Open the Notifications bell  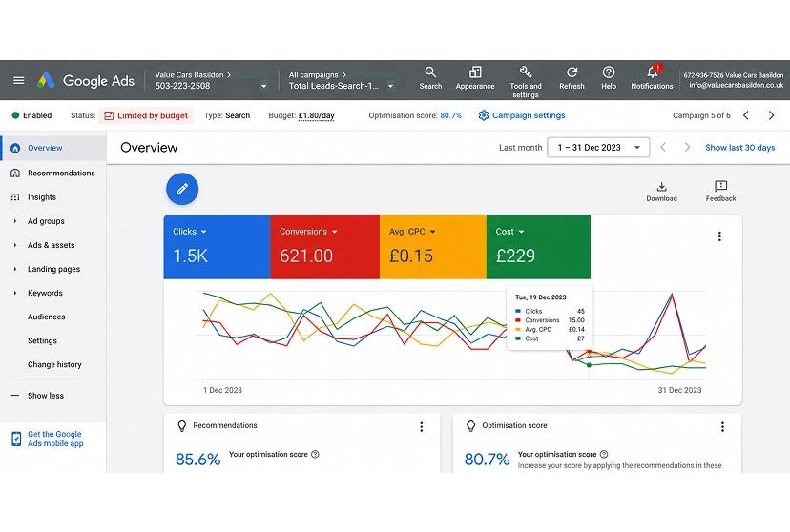click(x=652, y=77)
